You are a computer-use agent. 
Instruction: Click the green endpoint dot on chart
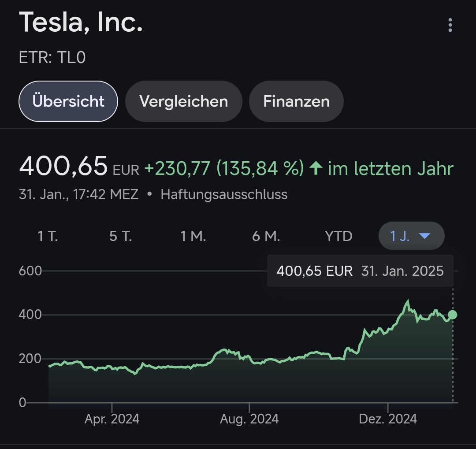pos(452,315)
